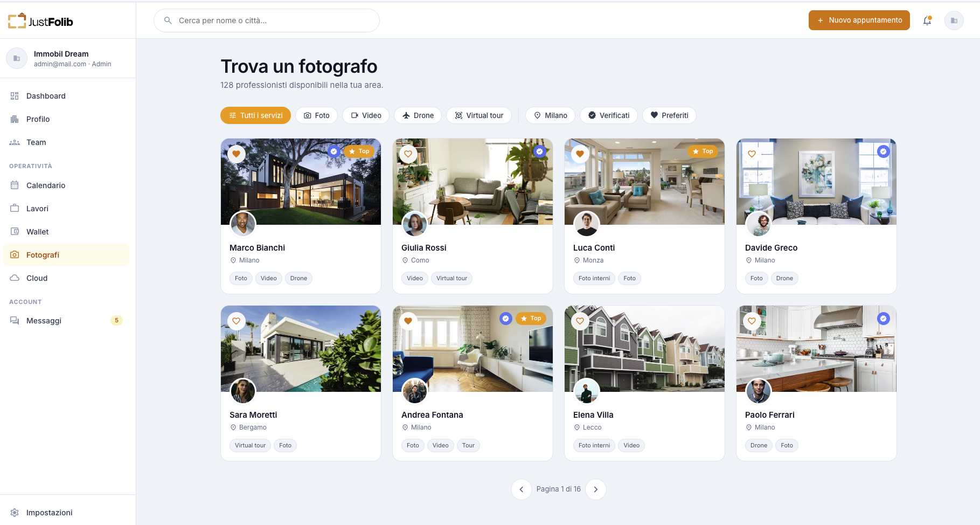Click the JustFolib logo
Image resolution: width=980 pixels, height=525 pixels.
pyautogui.click(x=40, y=21)
